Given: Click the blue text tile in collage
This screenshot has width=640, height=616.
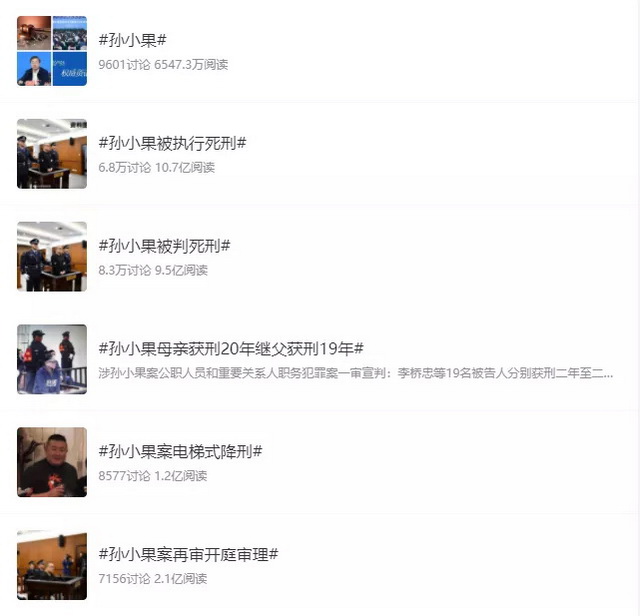Looking at the screenshot, I should coord(70,69).
